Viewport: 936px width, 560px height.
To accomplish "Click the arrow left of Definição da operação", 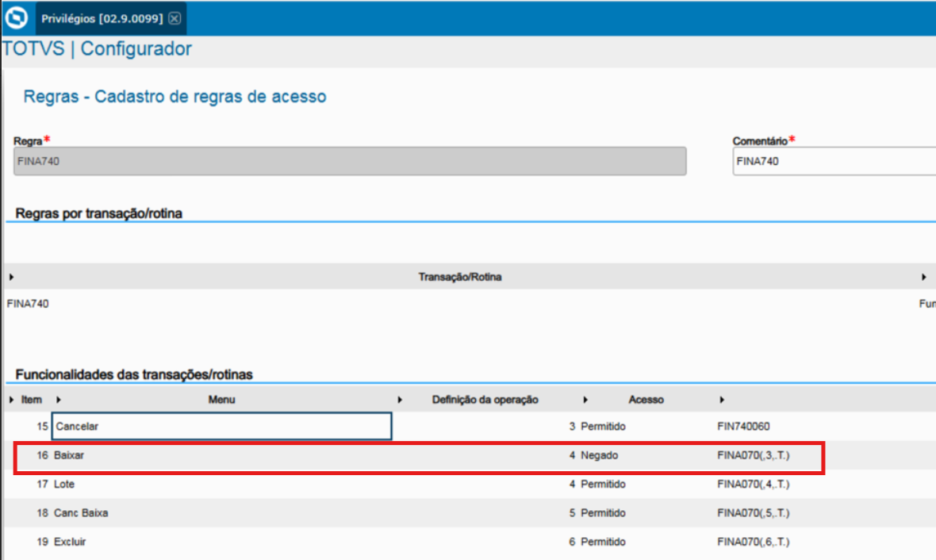I will click(x=400, y=400).
